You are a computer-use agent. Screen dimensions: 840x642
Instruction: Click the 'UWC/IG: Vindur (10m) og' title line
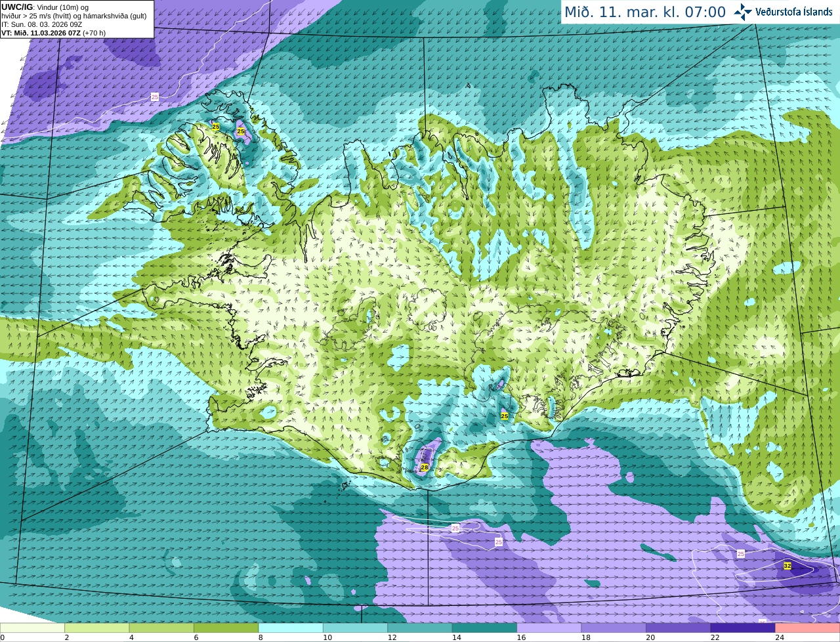click(x=45, y=7)
